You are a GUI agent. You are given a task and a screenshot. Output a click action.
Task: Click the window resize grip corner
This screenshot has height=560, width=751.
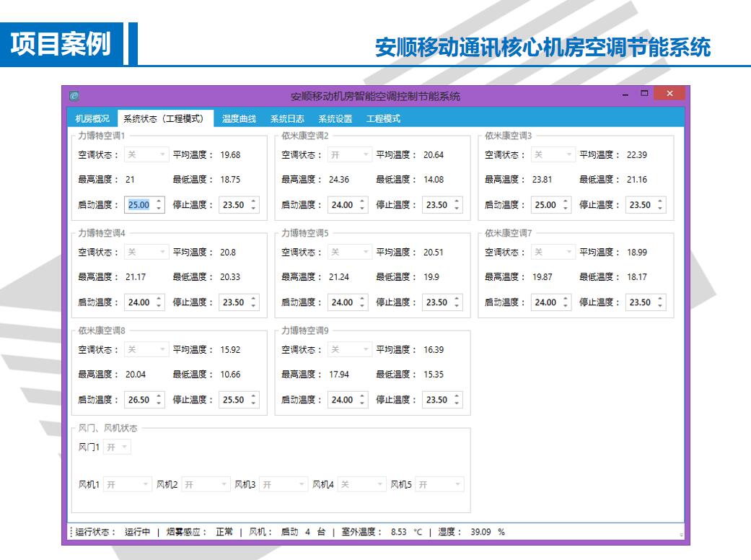(681, 535)
